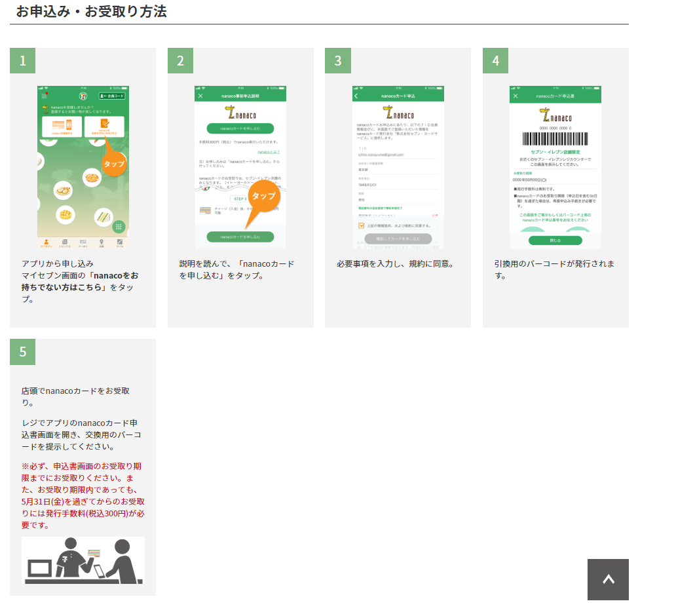676x616 pixels.
Task: Select the マイセブン tab icon in step 1
Action: click(46, 243)
